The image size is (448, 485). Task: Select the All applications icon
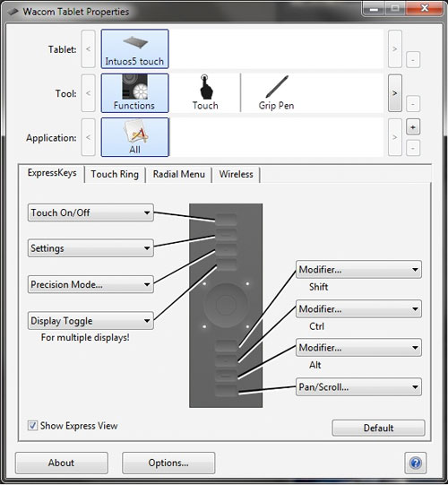(134, 137)
